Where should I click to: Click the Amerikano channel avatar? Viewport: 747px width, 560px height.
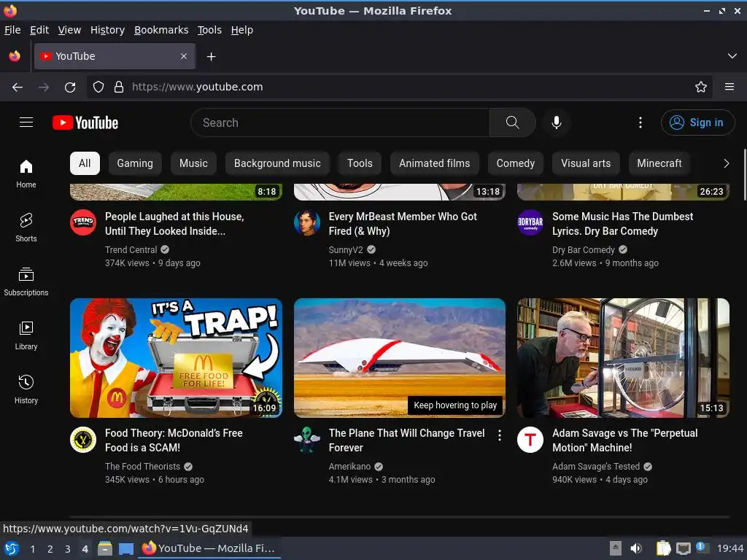(x=307, y=440)
